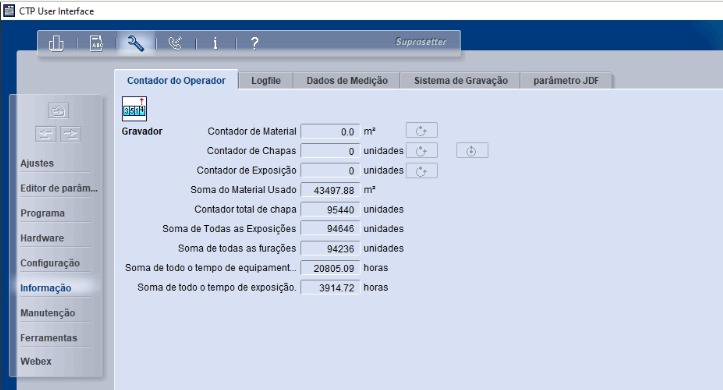Click the equipment time value 20805.09
This screenshot has width=723, height=390.
[330, 268]
